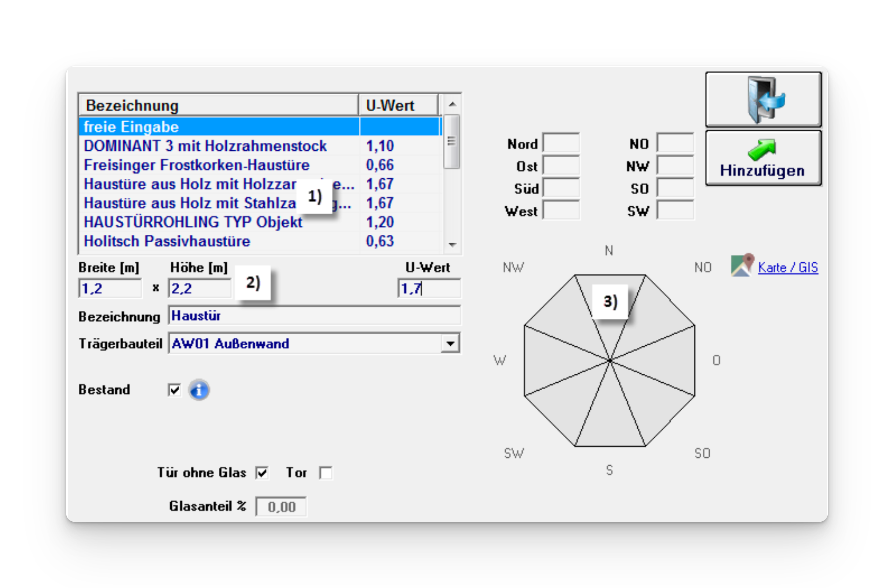Click the list scroll up arrow
The width and height of the screenshot is (894, 588).
[x=452, y=104]
